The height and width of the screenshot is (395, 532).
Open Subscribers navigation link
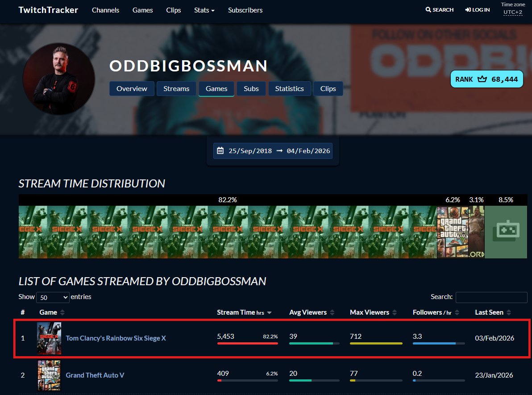pyautogui.click(x=245, y=10)
